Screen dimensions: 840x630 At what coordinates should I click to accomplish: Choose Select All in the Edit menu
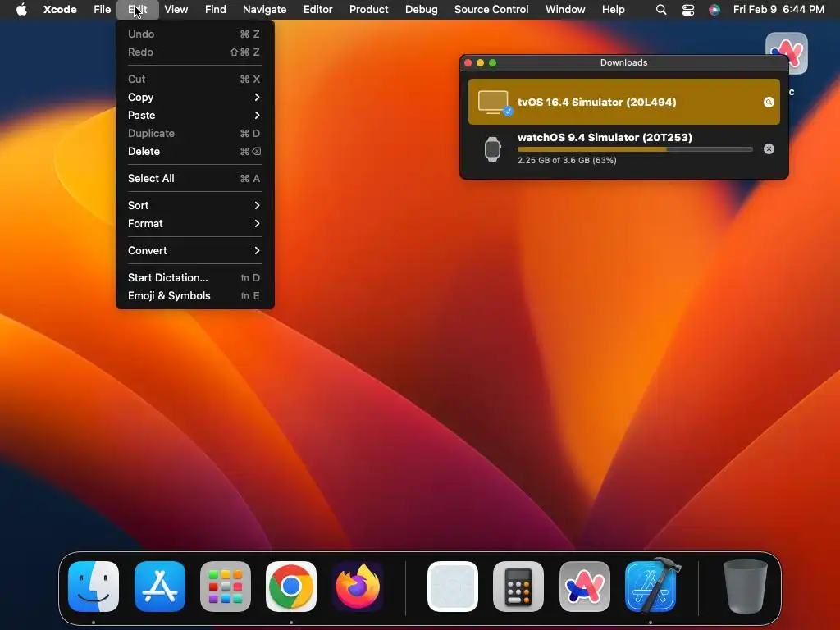point(194,178)
